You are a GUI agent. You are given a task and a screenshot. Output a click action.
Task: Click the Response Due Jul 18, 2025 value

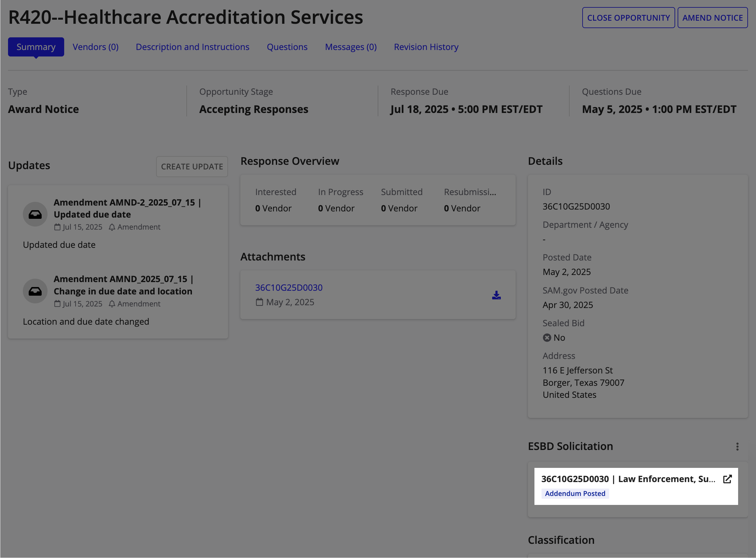tap(466, 109)
